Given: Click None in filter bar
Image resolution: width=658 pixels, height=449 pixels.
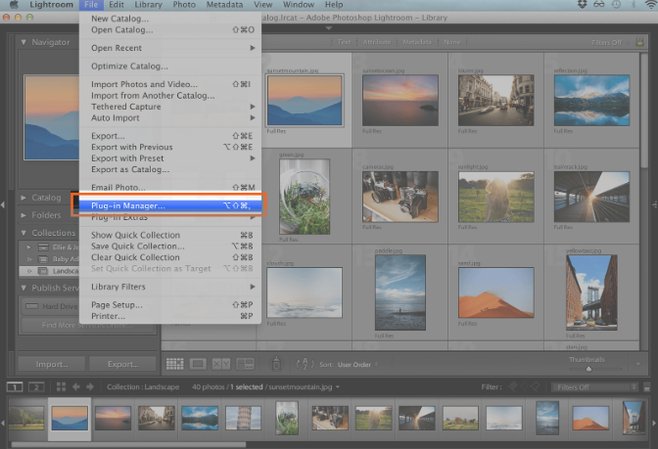Looking at the screenshot, I should click(x=452, y=42).
